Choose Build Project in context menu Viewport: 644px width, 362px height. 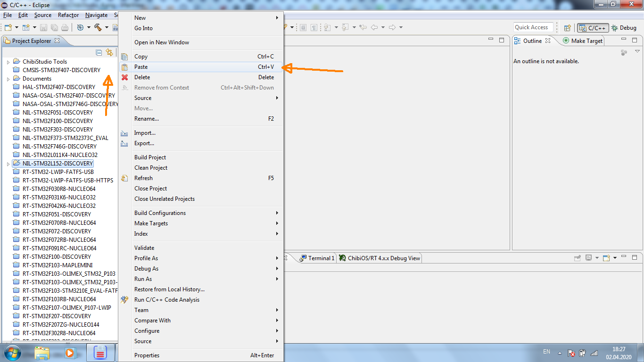(x=150, y=157)
